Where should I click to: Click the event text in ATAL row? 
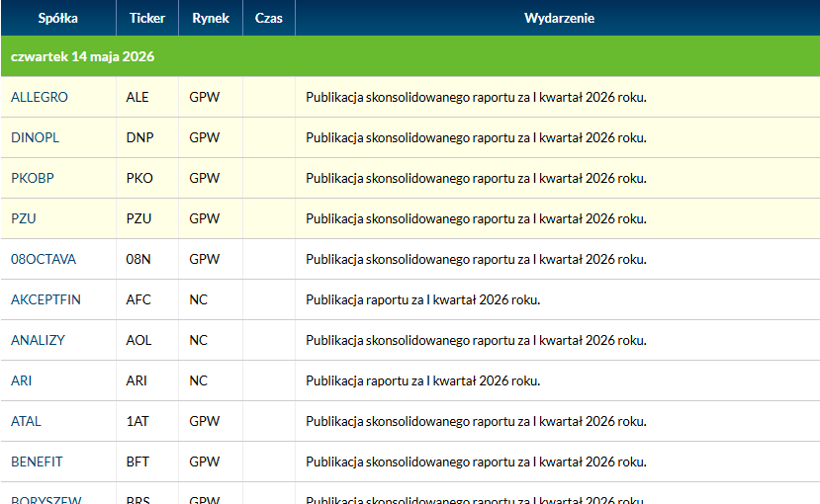pos(476,421)
